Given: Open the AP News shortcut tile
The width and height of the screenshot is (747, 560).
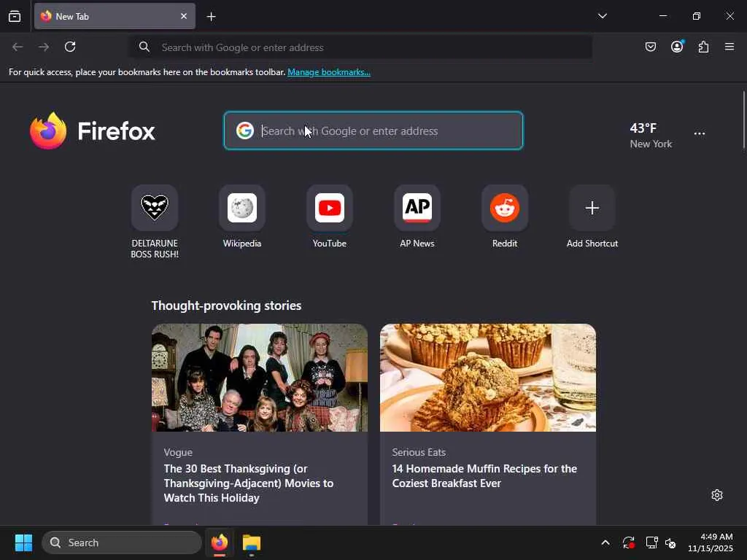Looking at the screenshot, I should 417,217.
